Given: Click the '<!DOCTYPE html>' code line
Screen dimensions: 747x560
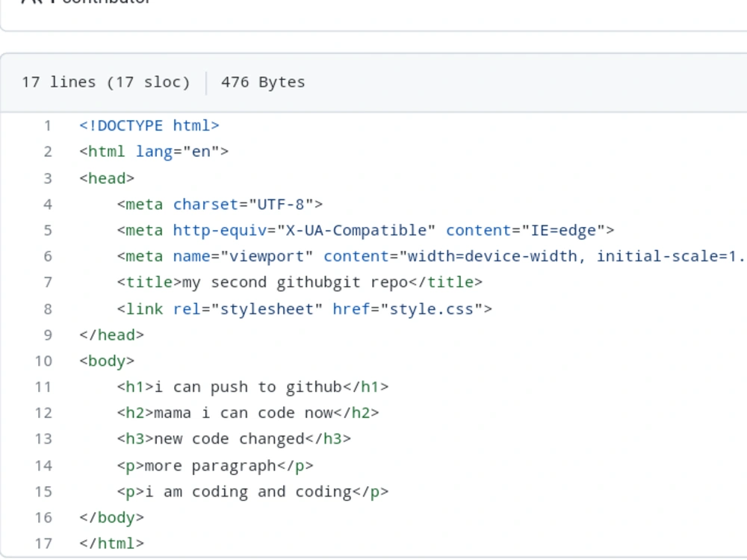Looking at the screenshot, I should point(149,125).
